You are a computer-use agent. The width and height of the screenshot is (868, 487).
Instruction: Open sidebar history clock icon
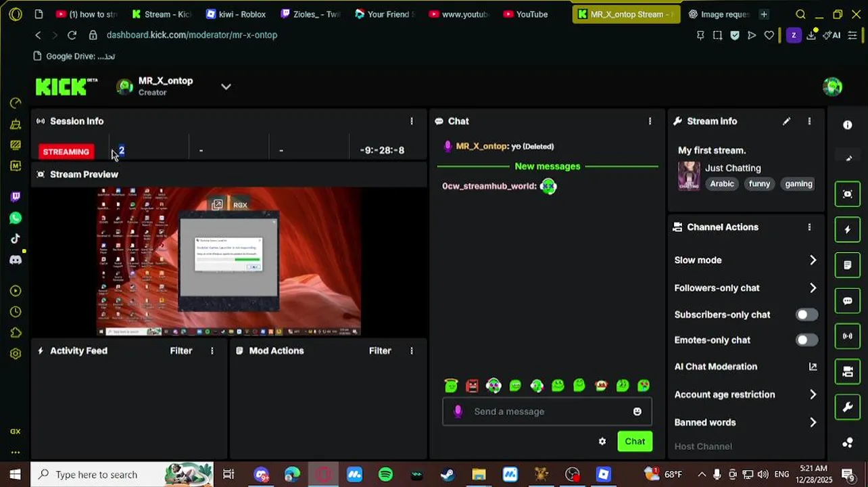click(16, 312)
